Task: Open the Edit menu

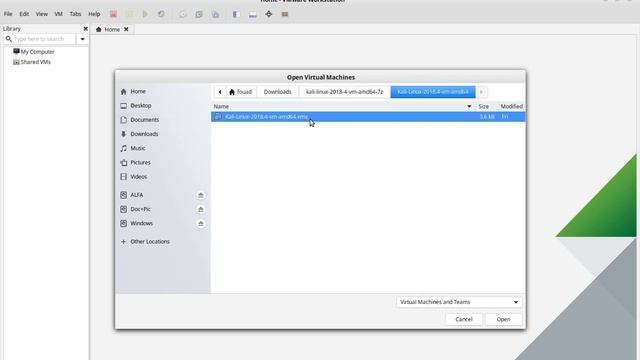Action: click(24, 14)
